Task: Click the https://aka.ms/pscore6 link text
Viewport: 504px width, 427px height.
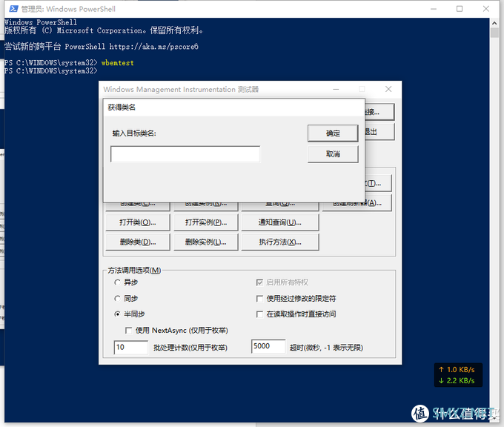Action: pos(153,47)
